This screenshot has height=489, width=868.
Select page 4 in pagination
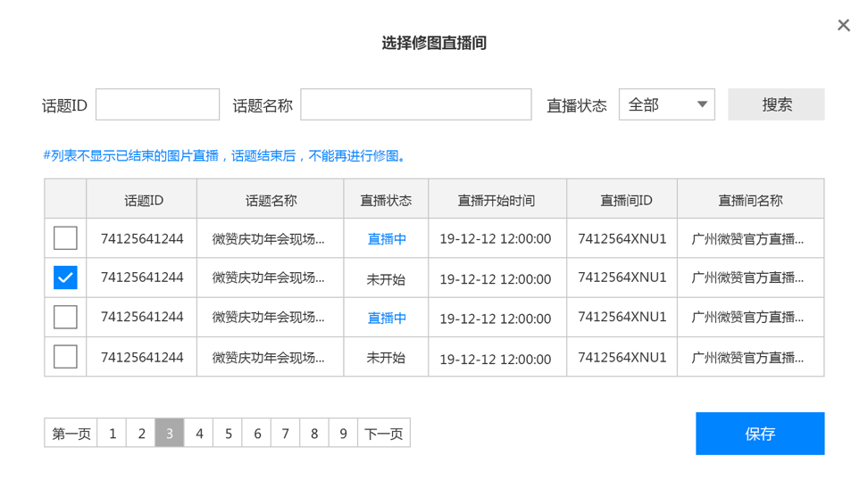[x=199, y=434]
